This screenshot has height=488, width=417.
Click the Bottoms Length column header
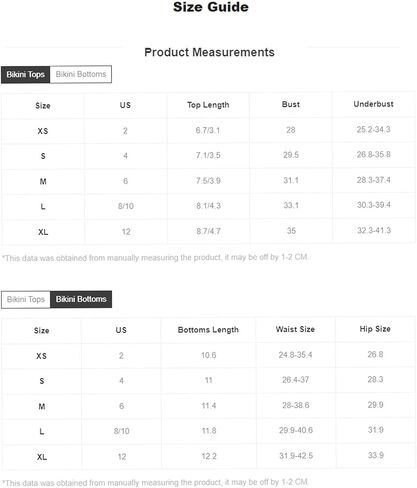(x=208, y=330)
